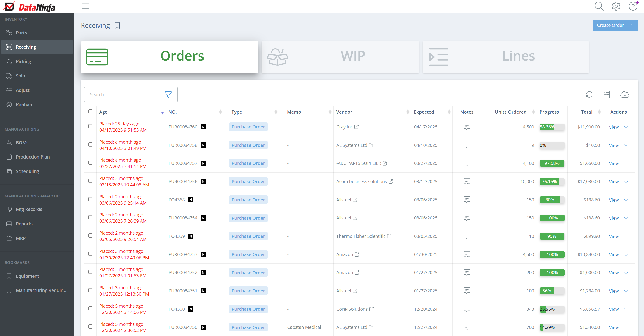The height and width of the screenshot is (336, 644).
Task: Open notes icon for Cray Inc order
Action: [467, 127]
